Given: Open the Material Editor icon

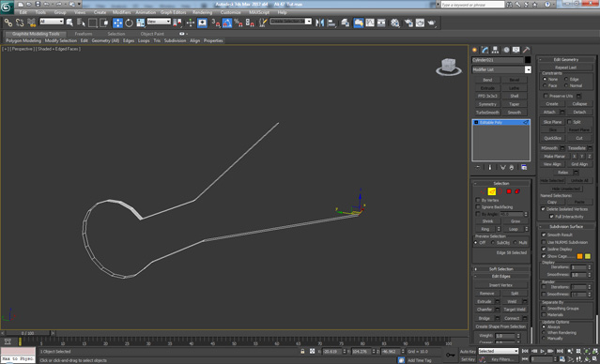Looking at the screenshot, I should coord(395,23).
